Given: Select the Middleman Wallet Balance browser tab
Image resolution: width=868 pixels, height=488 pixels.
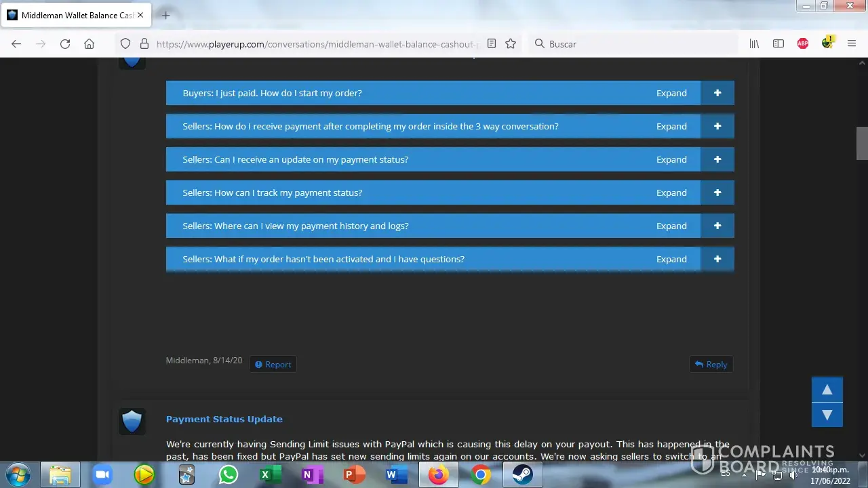Looking at the screenshot, I should click(x=76, y=15).
